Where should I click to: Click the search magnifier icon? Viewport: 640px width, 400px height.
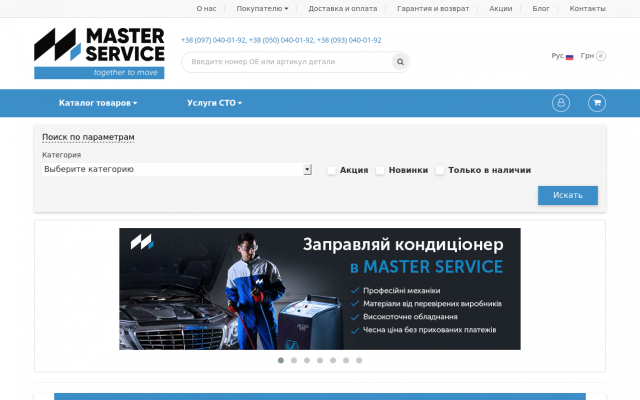coord(400,62)
